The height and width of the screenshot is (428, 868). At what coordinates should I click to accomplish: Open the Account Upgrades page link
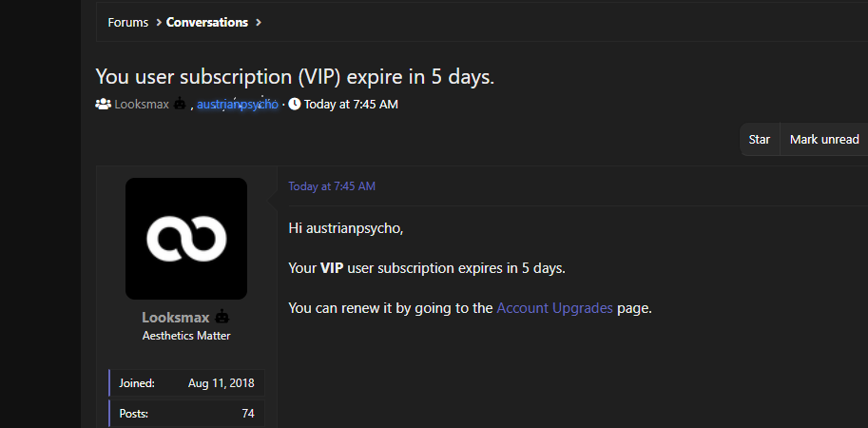pyautogui.click(x=554, y=308)
